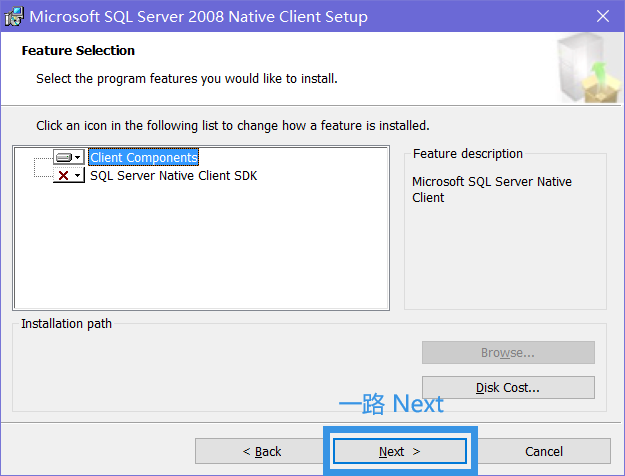Click the 'Feature Selection' heading
Image resolution: width=625 pixels, height=476 pixels.
click(78, 51)
